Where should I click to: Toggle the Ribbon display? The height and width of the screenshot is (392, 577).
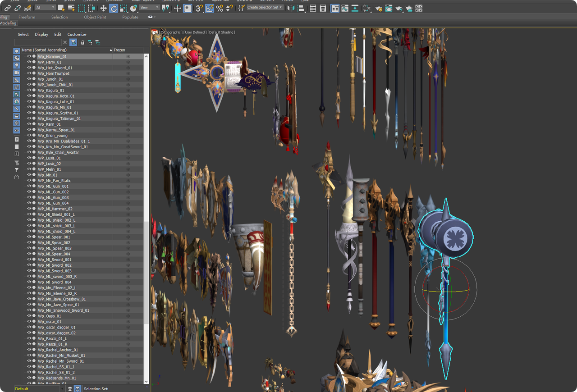[x=335, y=8]
